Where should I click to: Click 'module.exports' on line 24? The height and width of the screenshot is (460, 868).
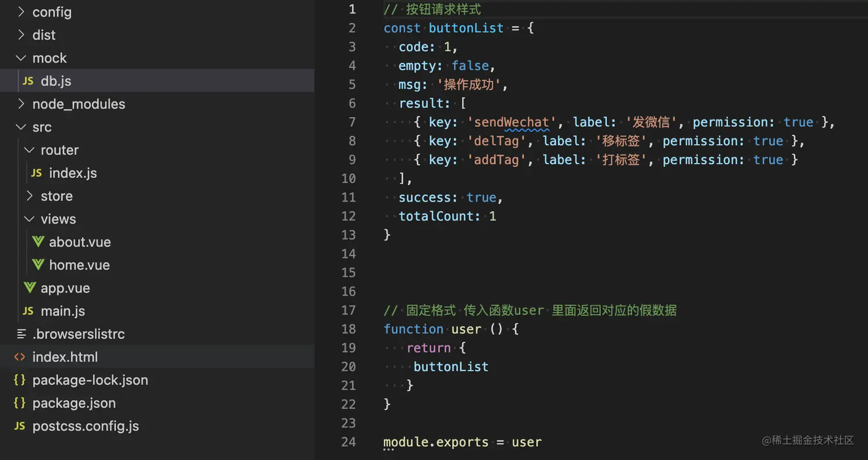(x=436, y=443)
